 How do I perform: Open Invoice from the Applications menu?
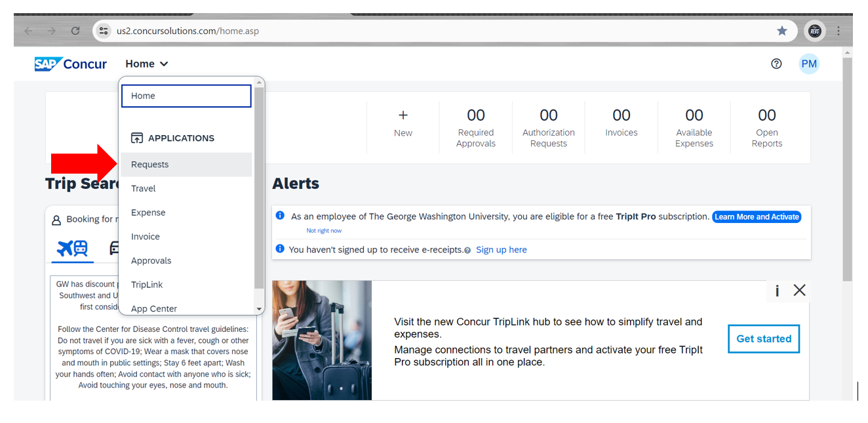[186, 237]
